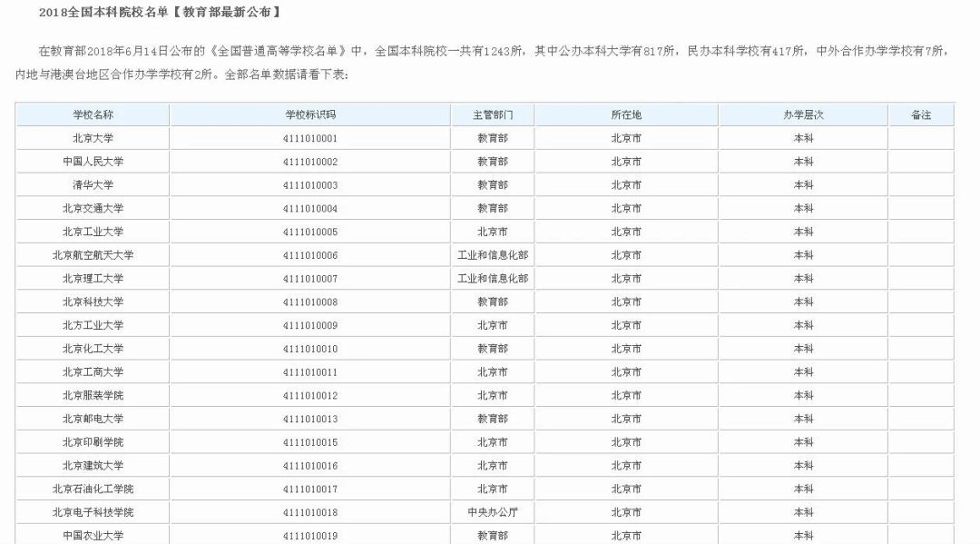Click school code 4111010005
The image size is (980, 544).
310,232
